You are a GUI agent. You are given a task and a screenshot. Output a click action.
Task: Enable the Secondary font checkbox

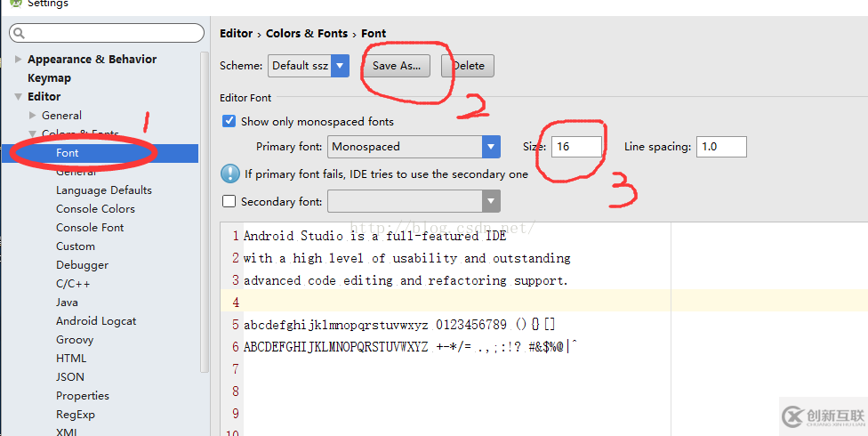point(229,201)
